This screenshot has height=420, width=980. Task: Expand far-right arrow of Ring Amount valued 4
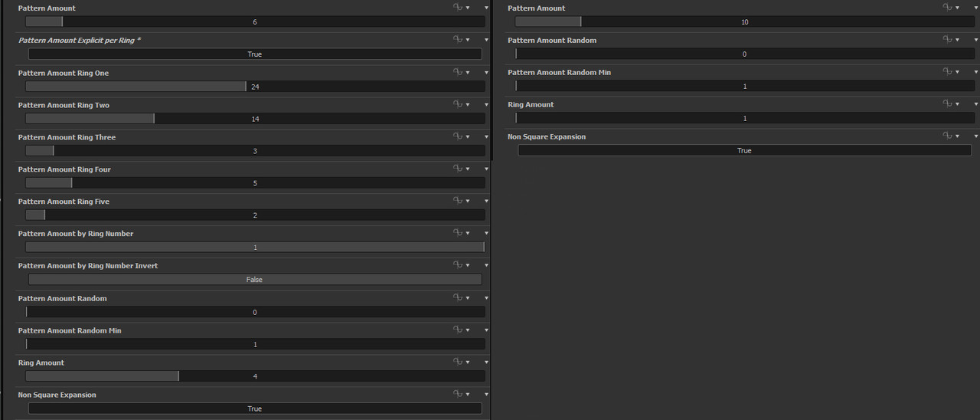pyautogui.click(x=486, y=362)
